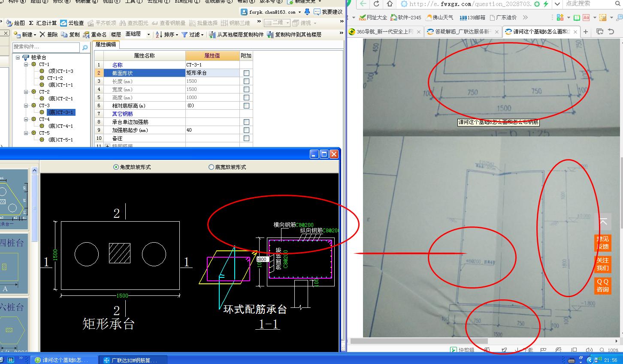The height and width of the screenshot is (364, 623).
Task: Check 附加 box for 相对底标高 row
Action: [x=246, y=105]
